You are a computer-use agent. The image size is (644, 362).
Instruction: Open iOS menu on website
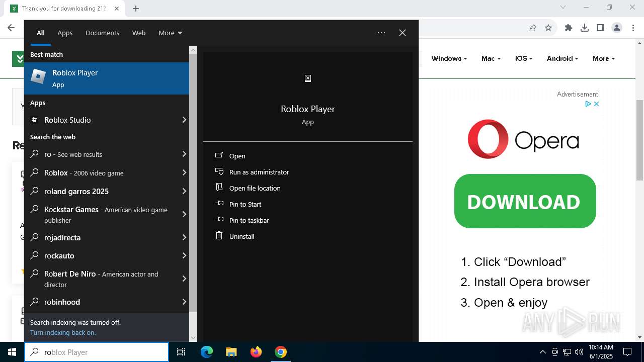click(x=524, y=58)
